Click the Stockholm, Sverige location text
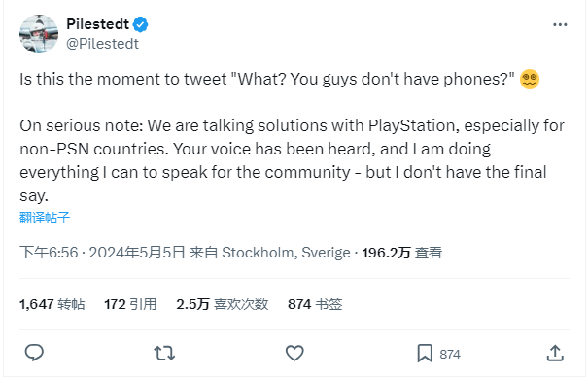The height and width of the screenshot is (377, 588). pyautogui.click(x=286, y=253)
